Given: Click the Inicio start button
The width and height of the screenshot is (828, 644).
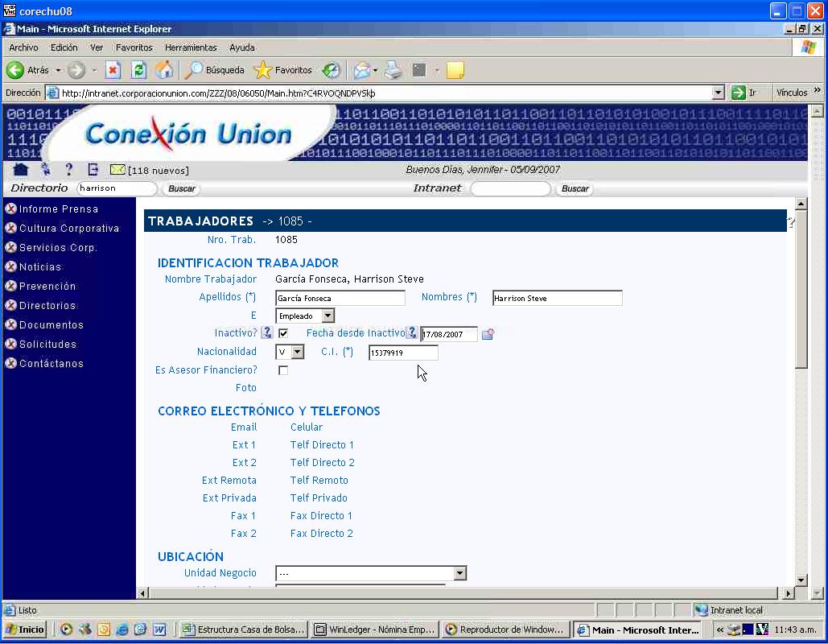Looking at the screenshot, I should 25,630.
